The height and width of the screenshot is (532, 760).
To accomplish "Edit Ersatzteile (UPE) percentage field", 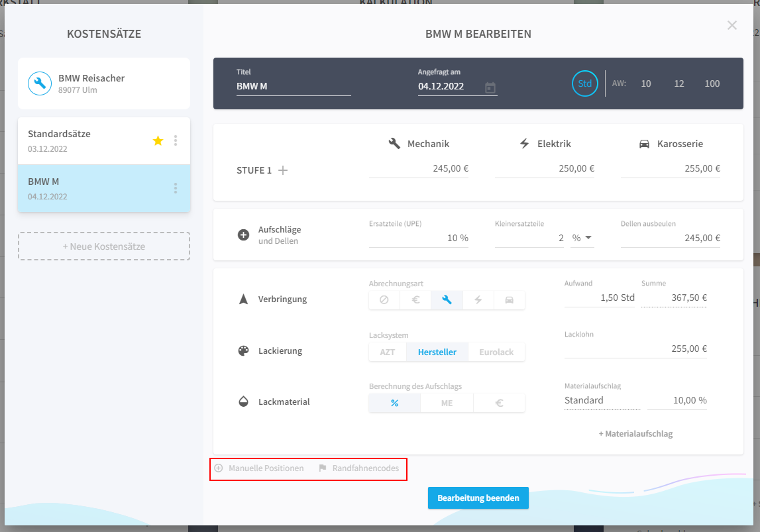I will click(x=419, y=238).
